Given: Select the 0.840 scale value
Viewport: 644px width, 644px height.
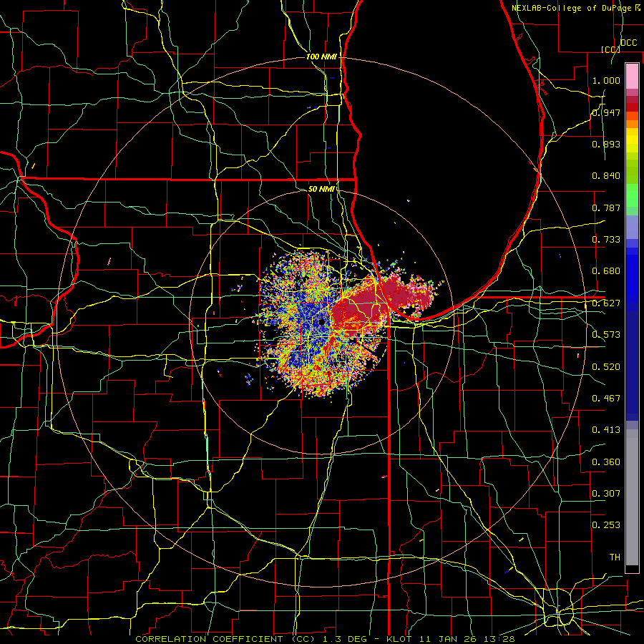Looking at the screenshot, I should 606,176.
